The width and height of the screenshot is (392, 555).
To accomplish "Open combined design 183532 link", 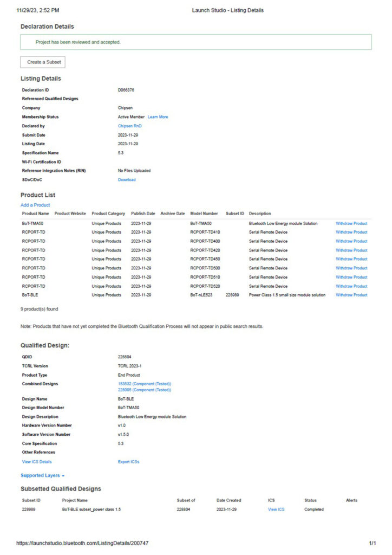I will tap(145, 384).
